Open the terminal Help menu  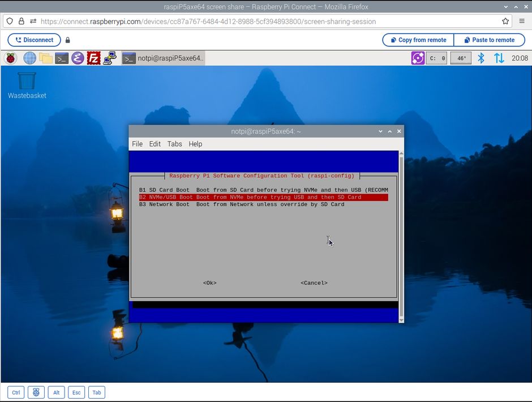pos(195,144)
